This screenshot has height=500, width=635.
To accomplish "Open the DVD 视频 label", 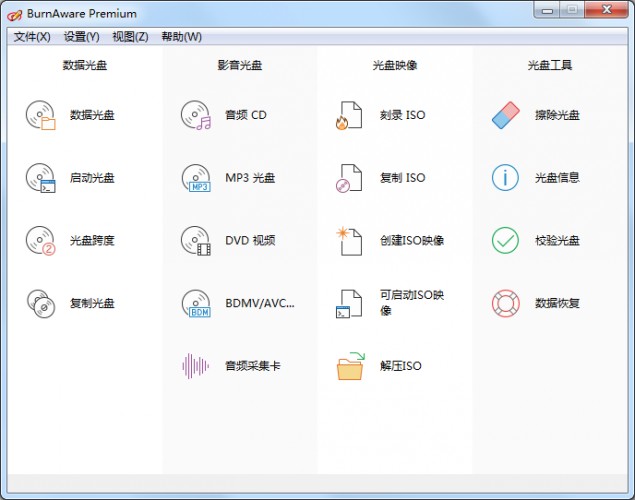I will pyautogui.click(x=250, y=241).
